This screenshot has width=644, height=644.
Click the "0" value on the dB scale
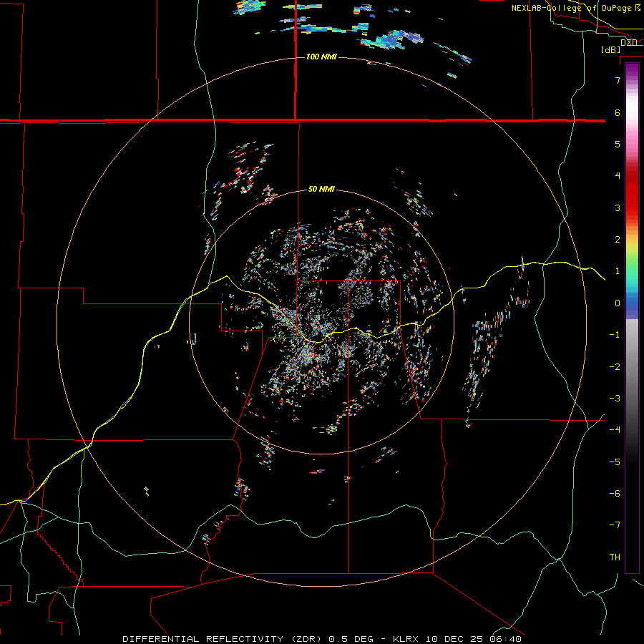click(618, 303)
